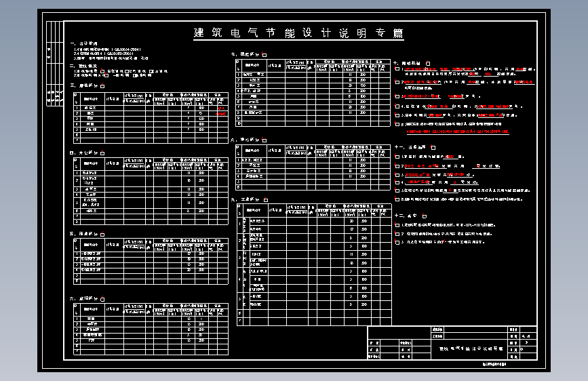This screenshot has height=381, width=588.
Task: Check item 1 box under section 十一
Action: (397, 157)
